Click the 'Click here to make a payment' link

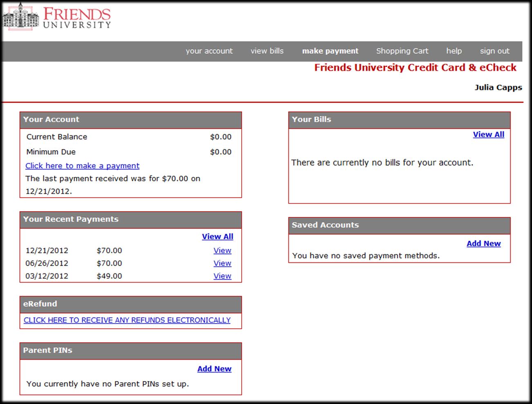click(82, 166)
